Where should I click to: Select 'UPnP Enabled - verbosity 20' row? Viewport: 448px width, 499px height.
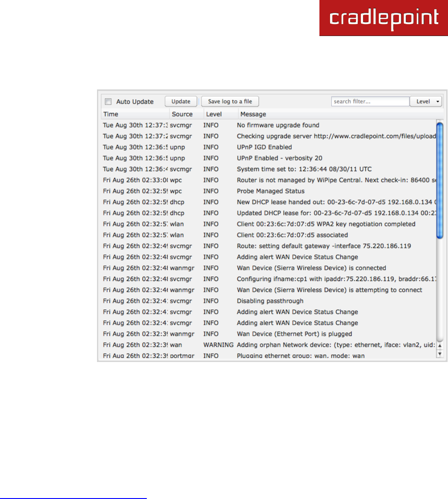click(x=268, y=158)
